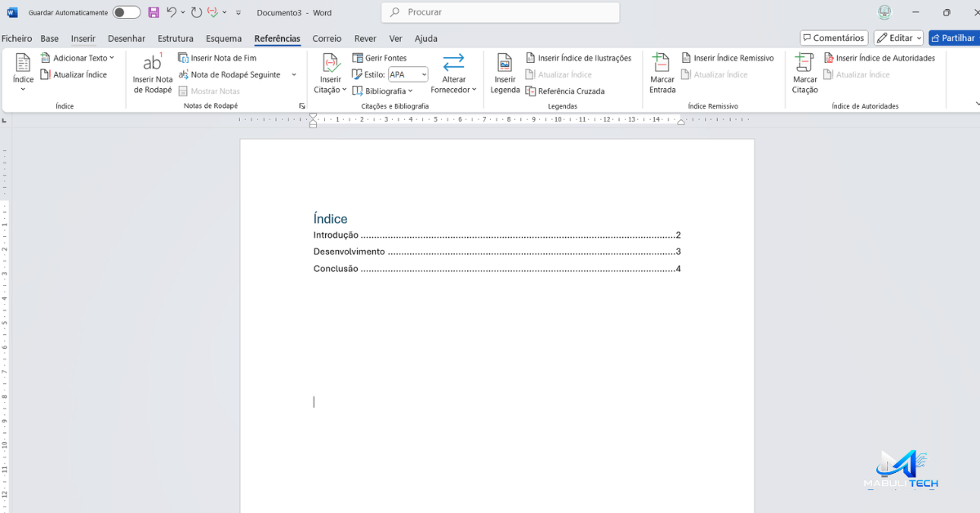Click Inserir Legenda
The height and width of the screenshot is (513, 980).
[x=505, y=74]
